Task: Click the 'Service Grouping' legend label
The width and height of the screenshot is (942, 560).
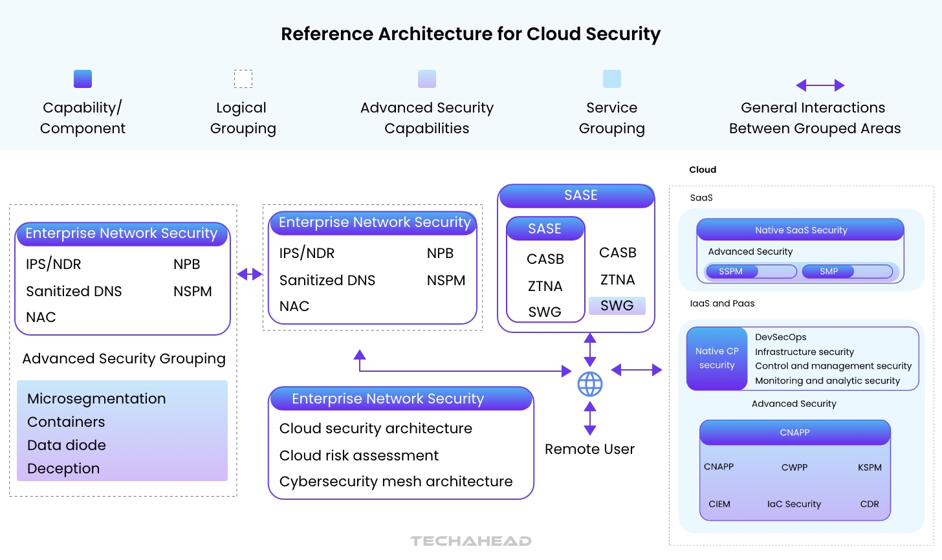Action: (612, 118)
